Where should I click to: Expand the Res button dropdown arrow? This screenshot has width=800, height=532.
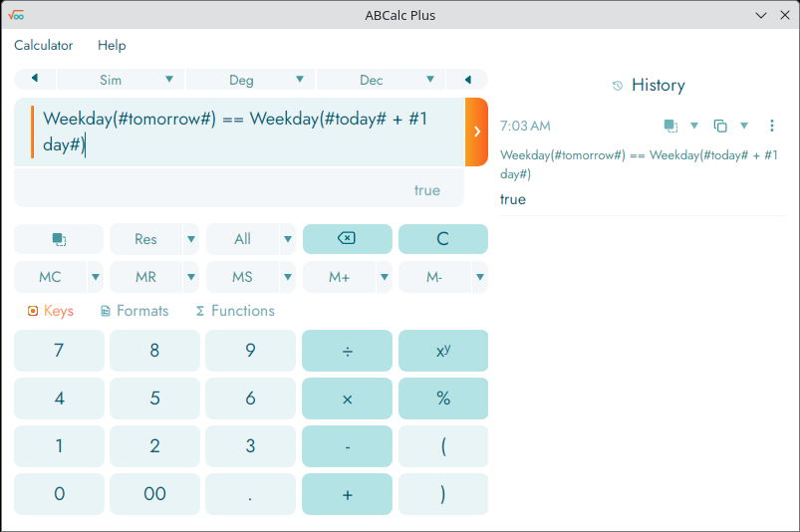(x=190, y=239)
